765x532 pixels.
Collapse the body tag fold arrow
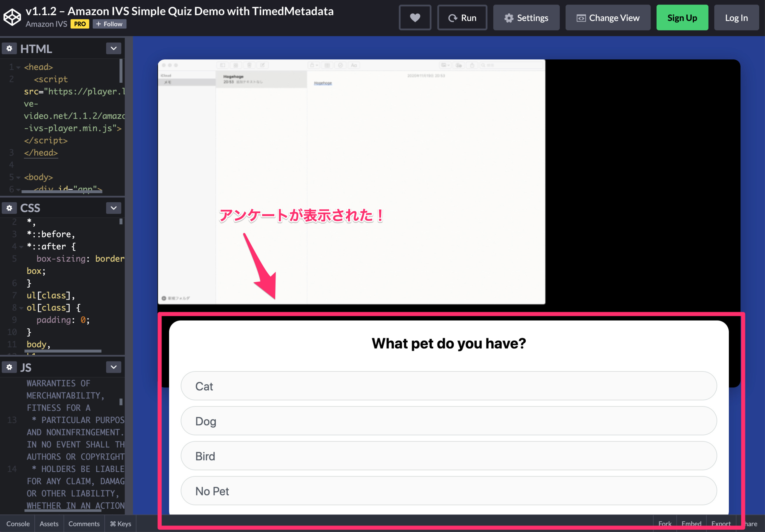pos(19,177)
